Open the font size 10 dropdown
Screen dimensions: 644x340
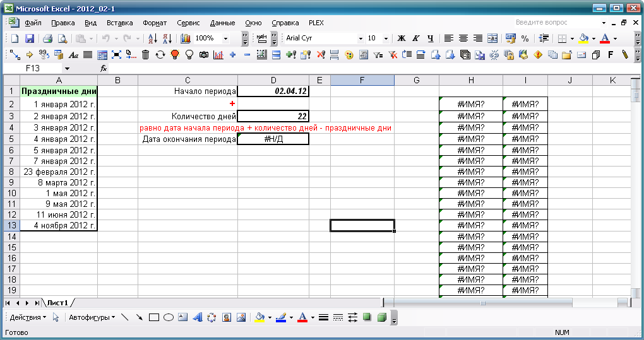pos(386,38)
